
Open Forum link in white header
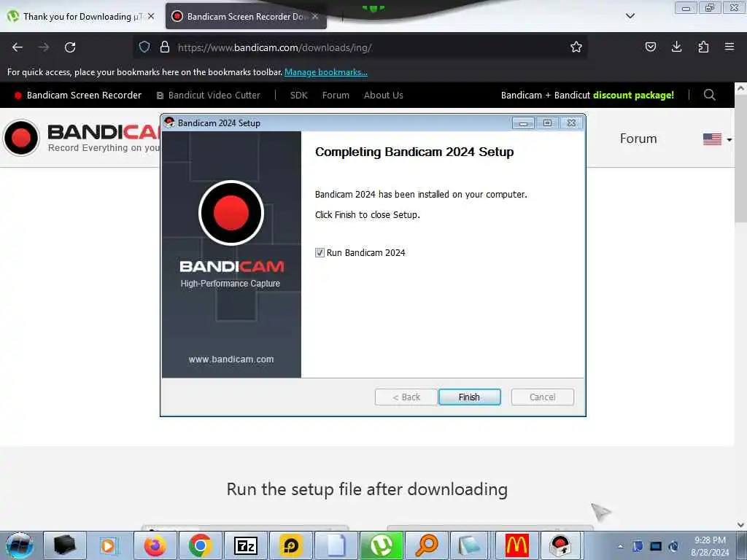[x=638, y=139]
